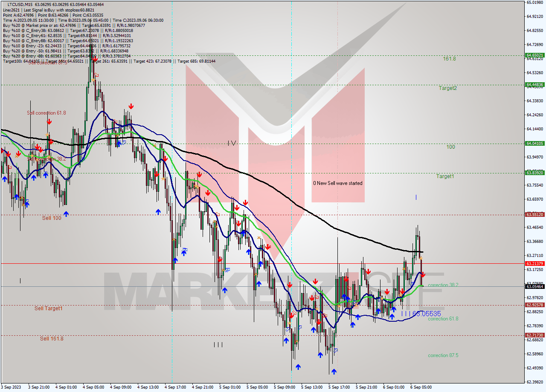Screen dimensions: 546x392
Task: Click the 'correction 38.2' label
Action: (x=443, y=285)
